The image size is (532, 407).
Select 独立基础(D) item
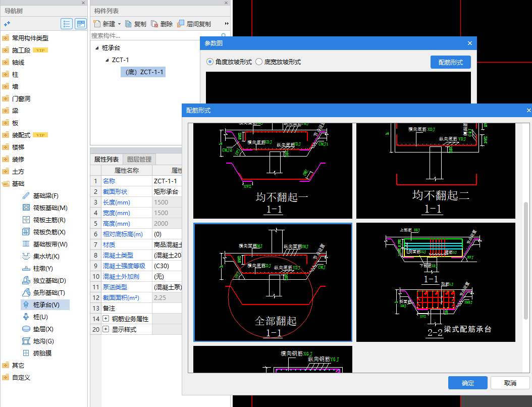49,281
